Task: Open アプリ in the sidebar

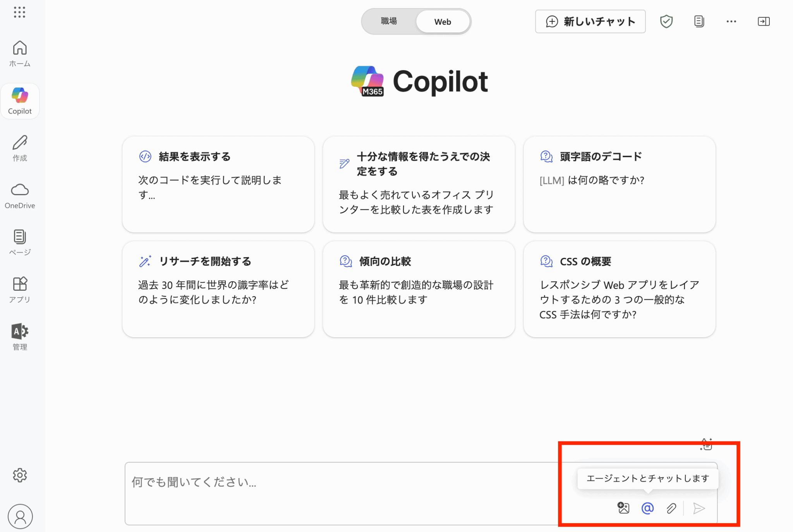Action: tap(20, 290)
